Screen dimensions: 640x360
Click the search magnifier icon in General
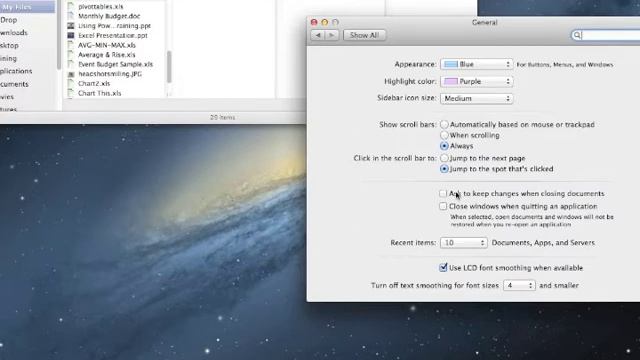coord(577,35)
